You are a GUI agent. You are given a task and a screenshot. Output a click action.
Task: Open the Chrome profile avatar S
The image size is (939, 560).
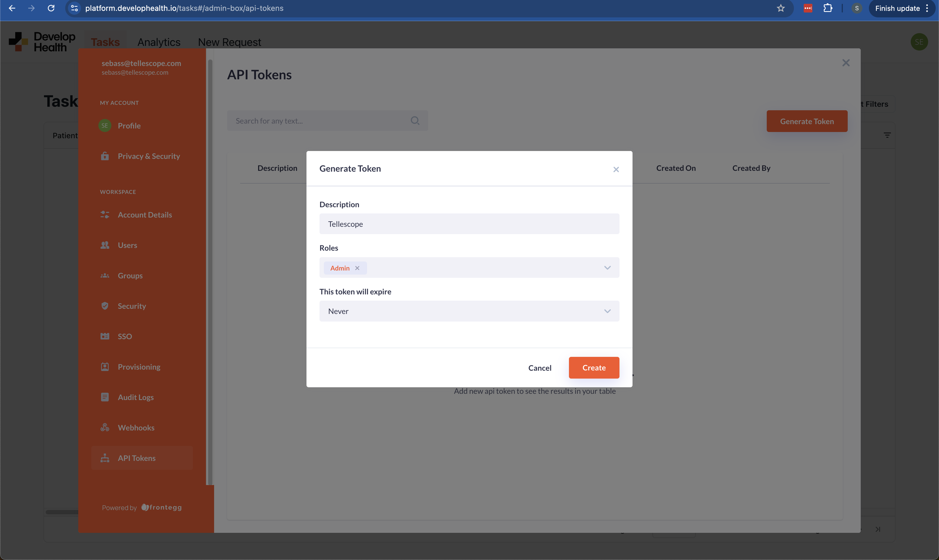coord(857,8)
